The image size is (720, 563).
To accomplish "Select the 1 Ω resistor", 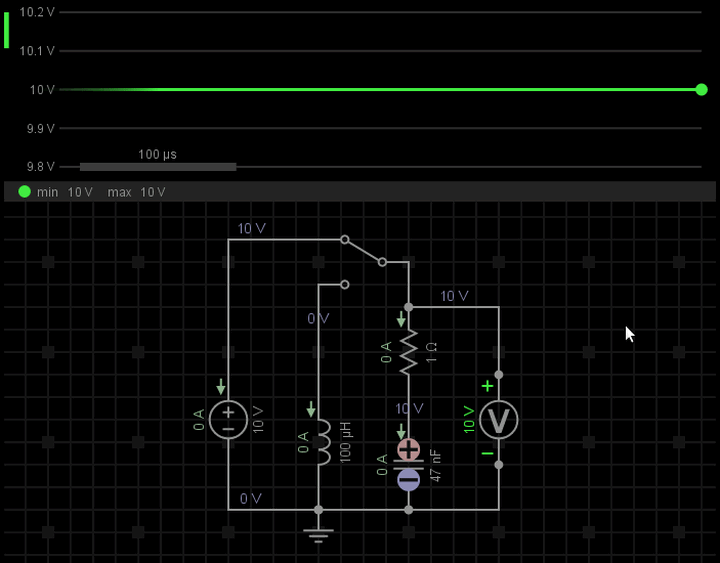I will pos(408,352).
